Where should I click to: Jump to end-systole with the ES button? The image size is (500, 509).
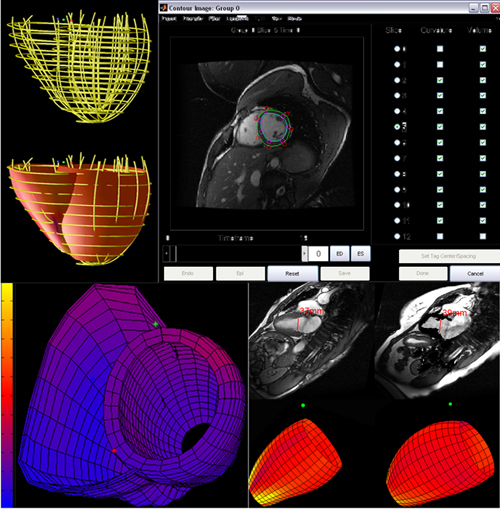[x=360, y=254]
